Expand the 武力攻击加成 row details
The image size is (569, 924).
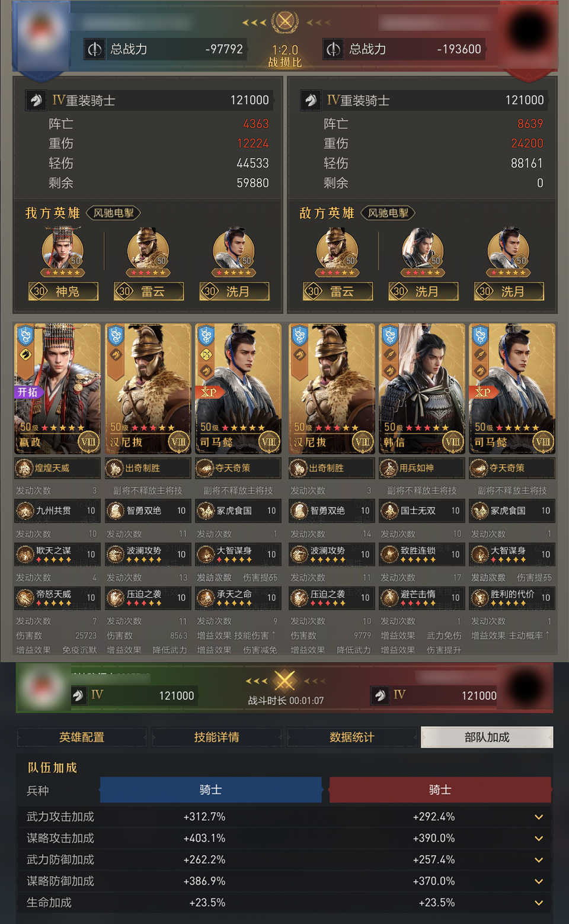point(539,817)
